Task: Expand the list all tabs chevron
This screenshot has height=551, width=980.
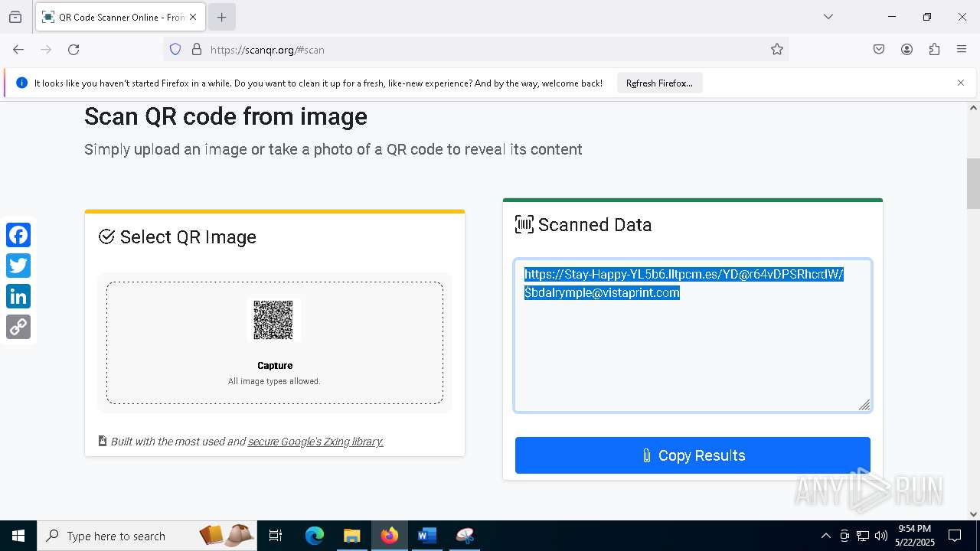Action: tap(828, 17)
